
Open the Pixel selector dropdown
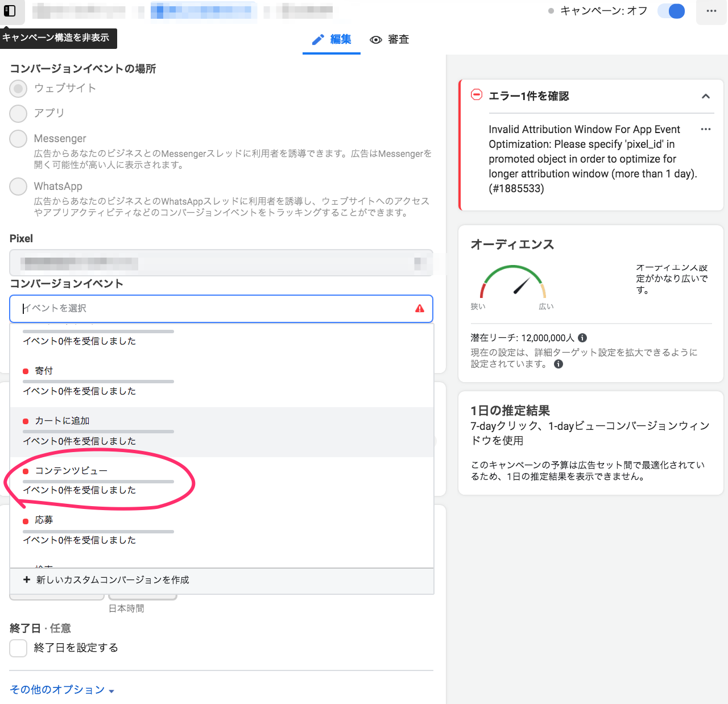pyautogui.click(x=221, y=263)
